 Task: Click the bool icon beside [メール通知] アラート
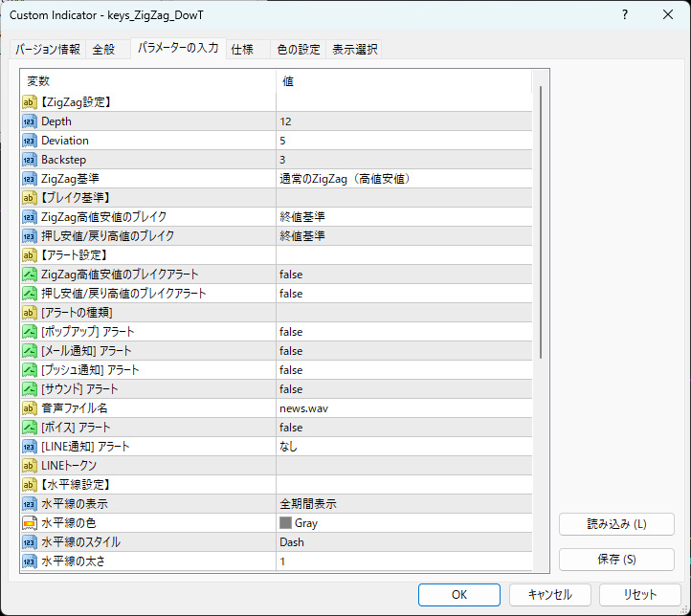(29, 351)
